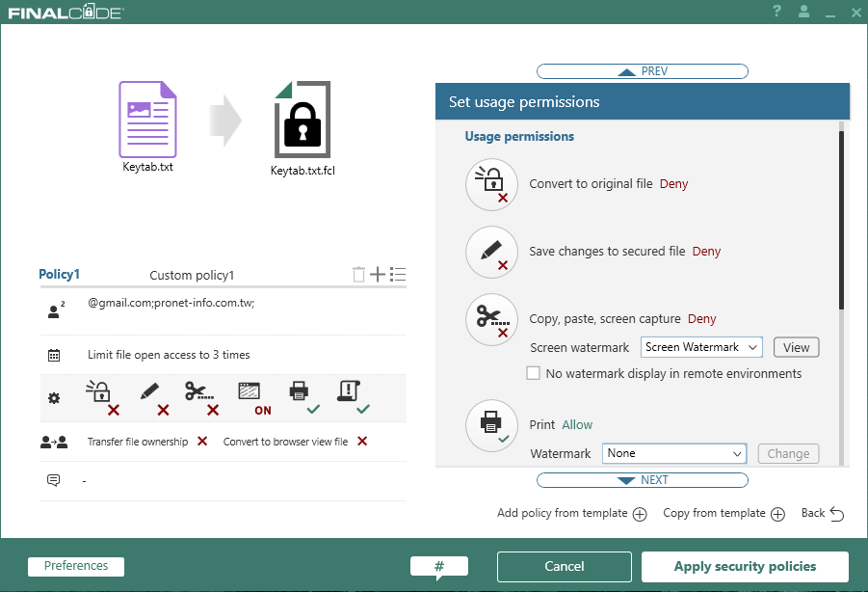Open the Preferences button
Image resolution: width=868 pixels, height=592 pixels.
[76, 567]
